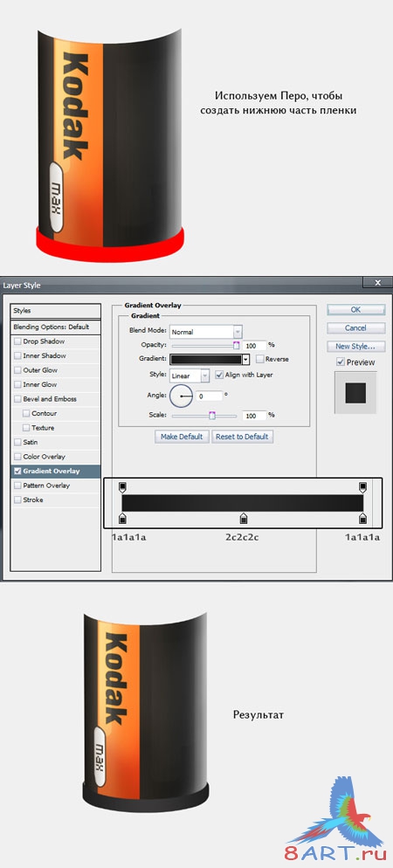Enable the Inner Shadow checkbox
Image resolution: width=393 pixels, height=868 pixels.
[x=17, y=356]
